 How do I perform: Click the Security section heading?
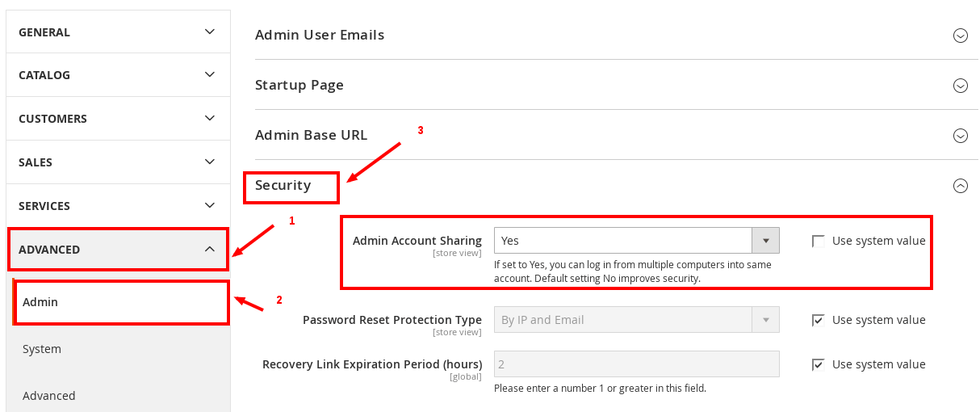(x=283, y=185)
